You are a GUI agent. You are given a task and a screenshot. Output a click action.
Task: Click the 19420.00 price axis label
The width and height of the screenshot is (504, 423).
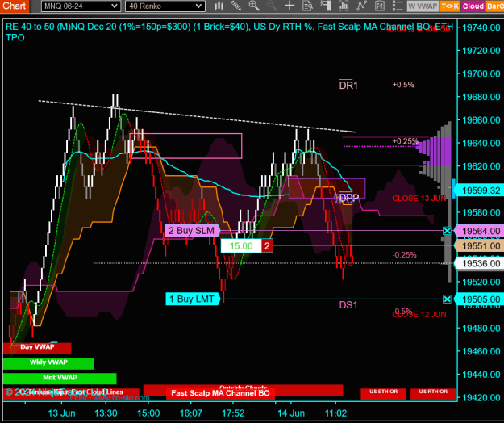pyautogui.click(x=481, y=398)
